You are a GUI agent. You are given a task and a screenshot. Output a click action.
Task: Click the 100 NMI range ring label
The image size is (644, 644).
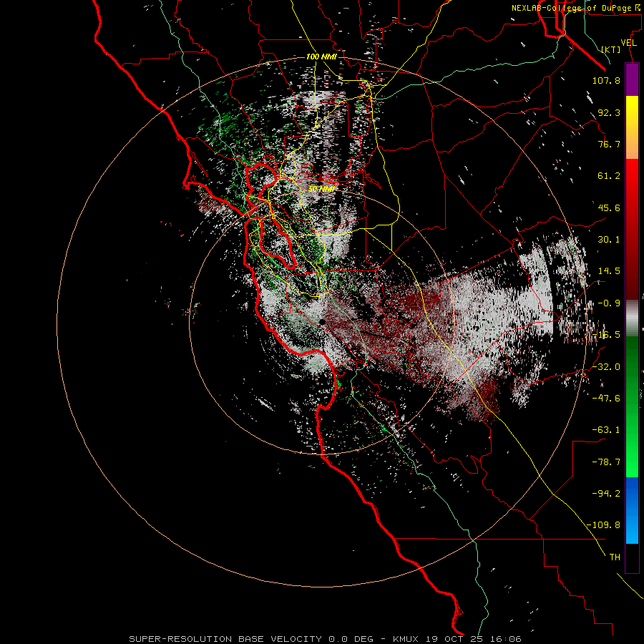321,57
